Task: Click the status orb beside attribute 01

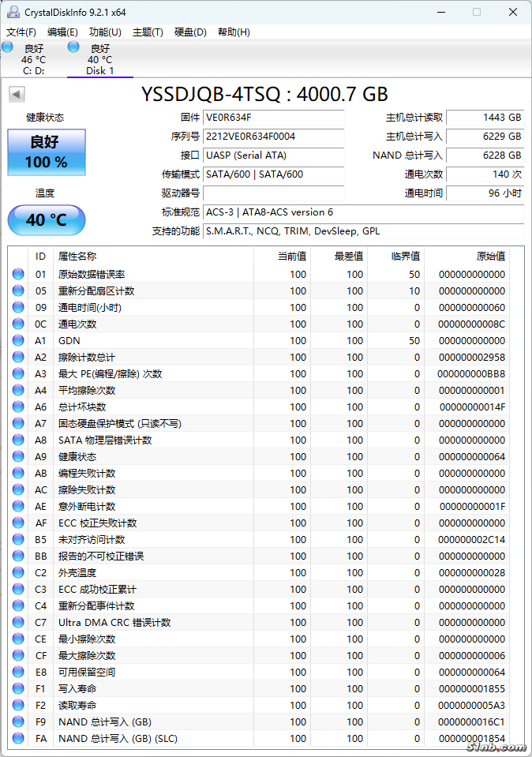Action: pyautogui.click(x=18, y=274)
